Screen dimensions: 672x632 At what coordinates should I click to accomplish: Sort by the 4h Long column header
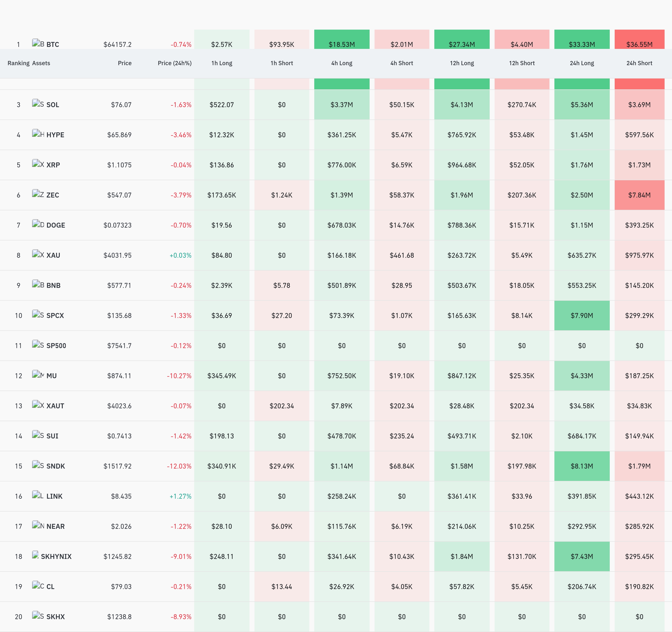[x=342, y=63]
